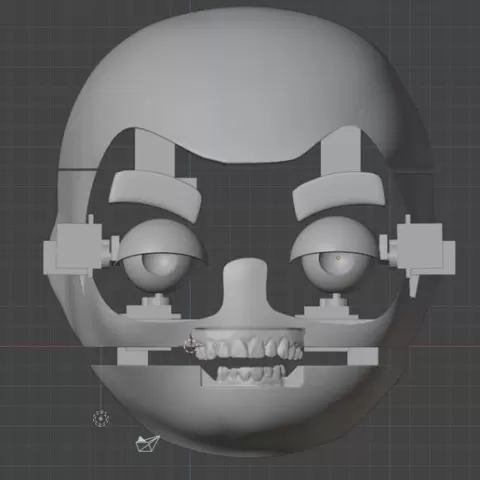The height and width of the screenshot is (480, 480).
Task: Select the right jaw bracket block
Action: [x=363, y=355]
